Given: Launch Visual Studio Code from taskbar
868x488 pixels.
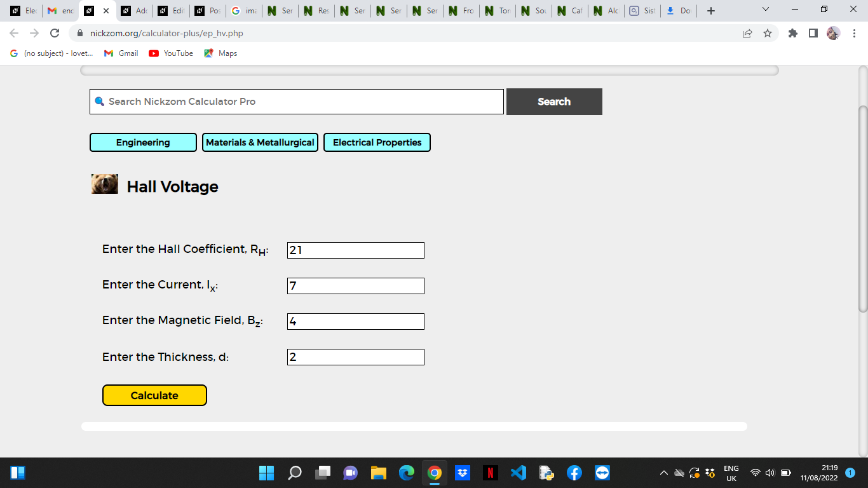Looking at the screenshot, I should pyautogui.click(x=519, y=473).
